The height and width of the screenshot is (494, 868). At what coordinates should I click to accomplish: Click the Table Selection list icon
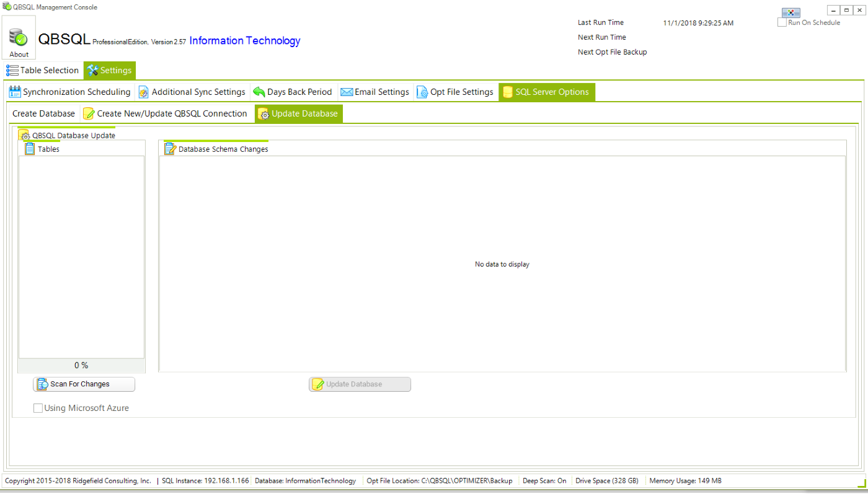pos(12,71)
